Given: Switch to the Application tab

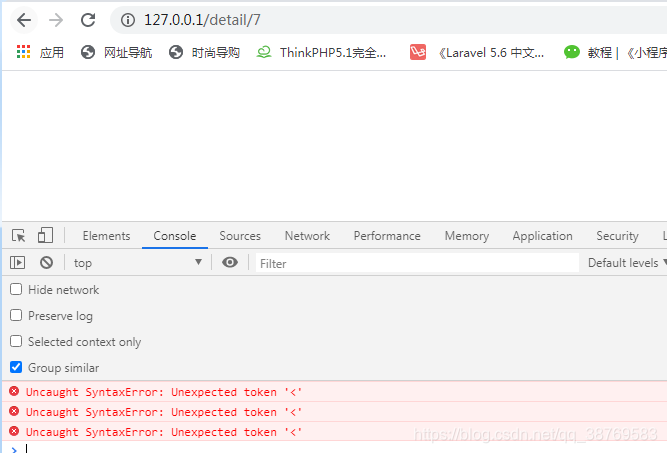Looking at the screenshot, I should [x=542, y=236].
